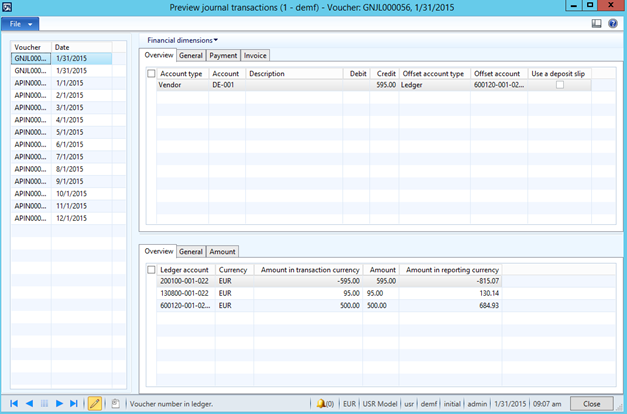Open help question mark icon
The image size is (627, 414).
click(x=612, y=23)
